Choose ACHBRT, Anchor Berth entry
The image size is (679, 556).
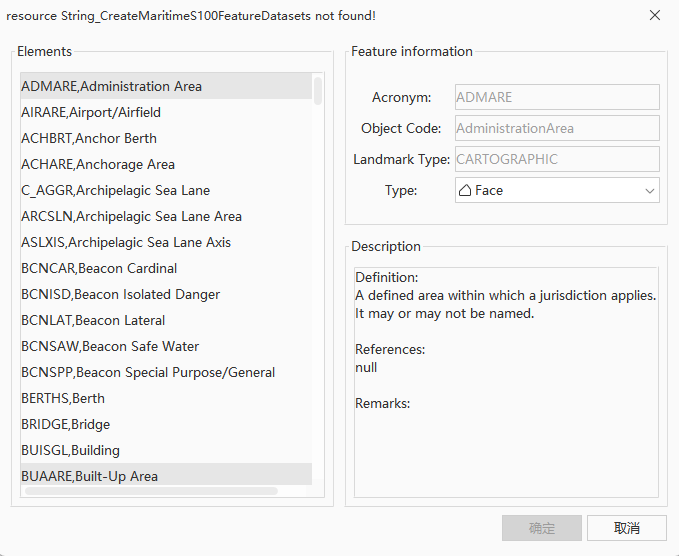pyautogui.click(x=89, y=138)
